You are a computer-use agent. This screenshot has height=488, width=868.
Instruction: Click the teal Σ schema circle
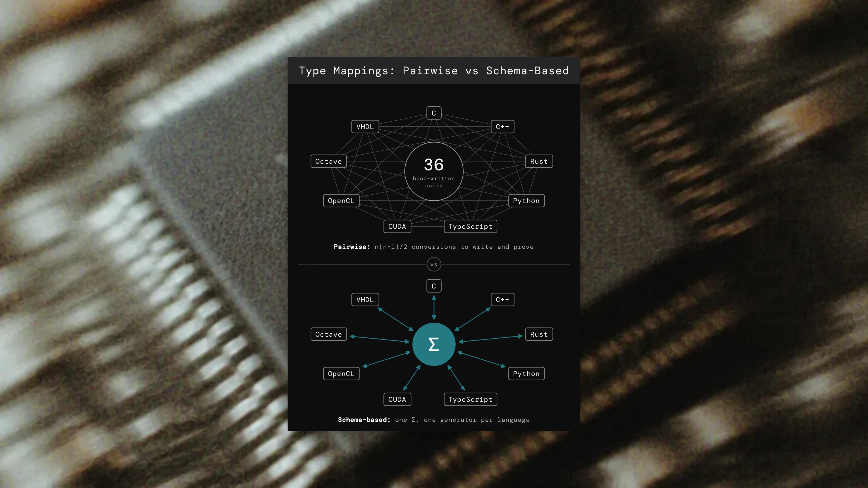(434, 344)
